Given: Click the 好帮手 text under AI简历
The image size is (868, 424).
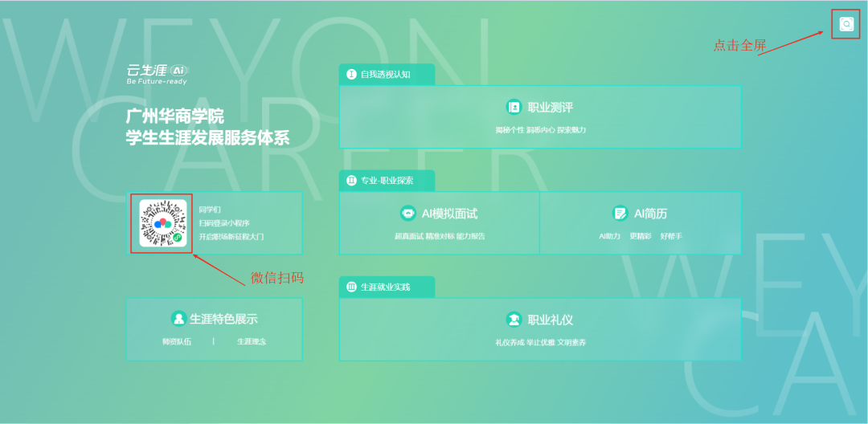Looking at the screenshot, I should click(671, 236).
